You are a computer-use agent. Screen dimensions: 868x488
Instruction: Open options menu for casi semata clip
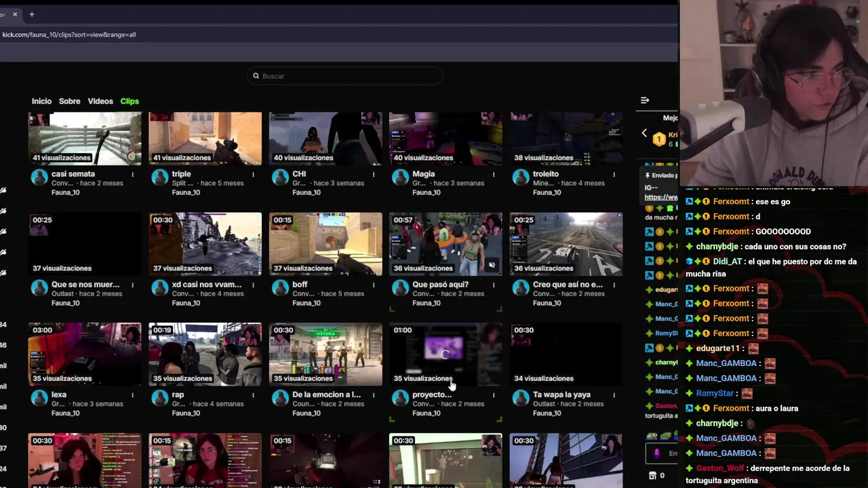coord(132,174)
